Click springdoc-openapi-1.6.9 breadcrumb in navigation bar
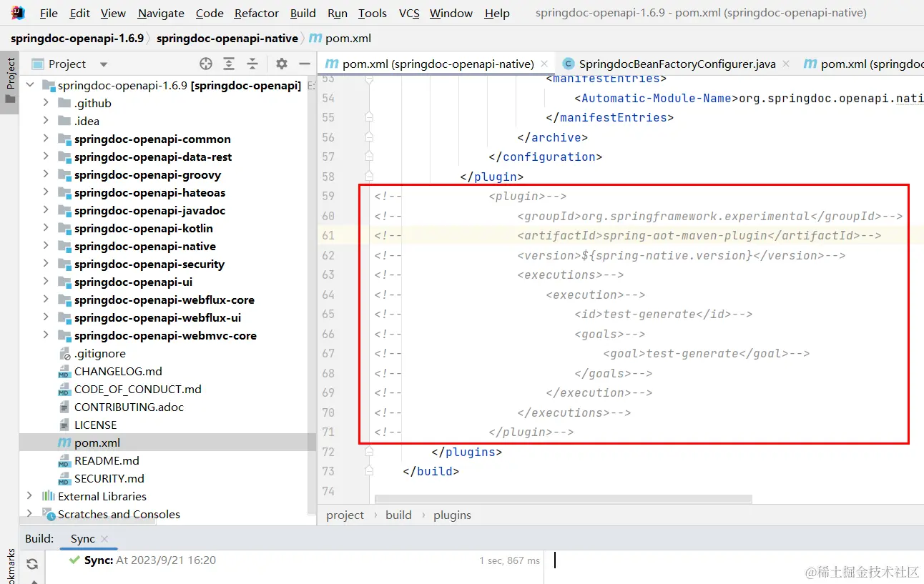The height and width of the screenshot is (584, 924). coord(77,38)
